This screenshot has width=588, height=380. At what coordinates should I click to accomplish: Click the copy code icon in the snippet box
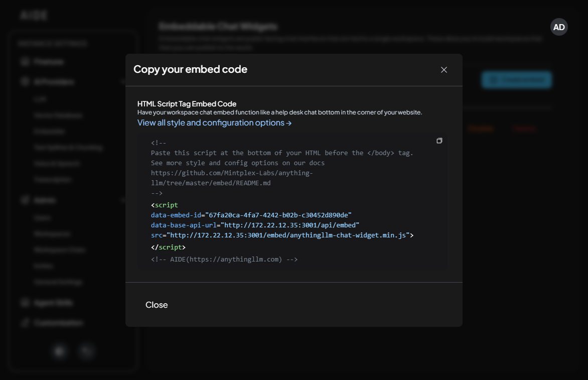439,141
